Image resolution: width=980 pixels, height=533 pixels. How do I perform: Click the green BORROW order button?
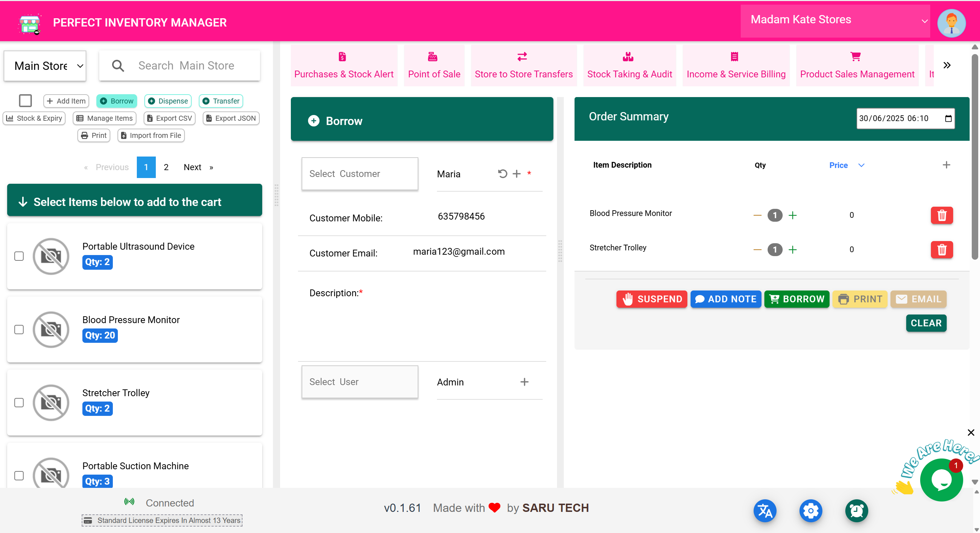[x=797, y=299]
